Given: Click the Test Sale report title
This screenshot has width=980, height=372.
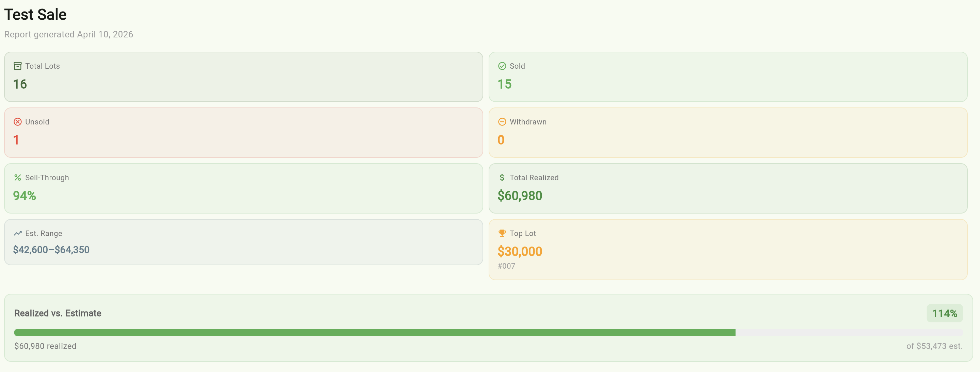Looking at the screenshot, I should pyautogui.click(x=35, y=15).
